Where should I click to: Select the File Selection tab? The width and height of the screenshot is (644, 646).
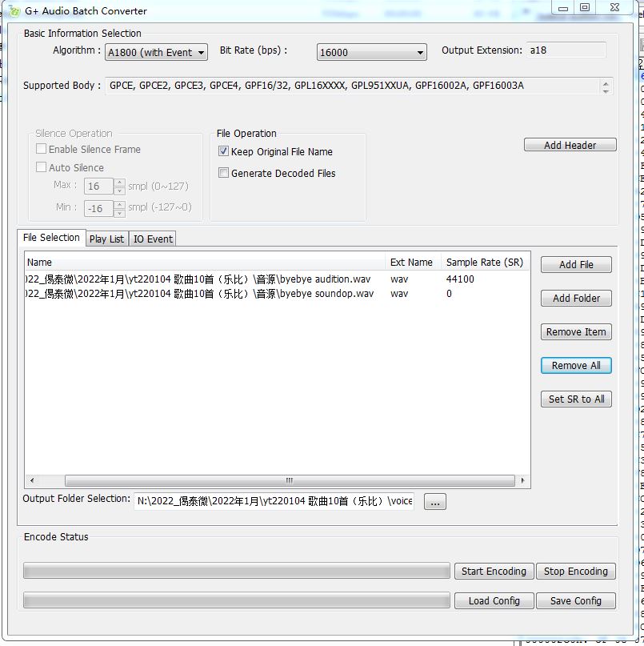(51, 238)
